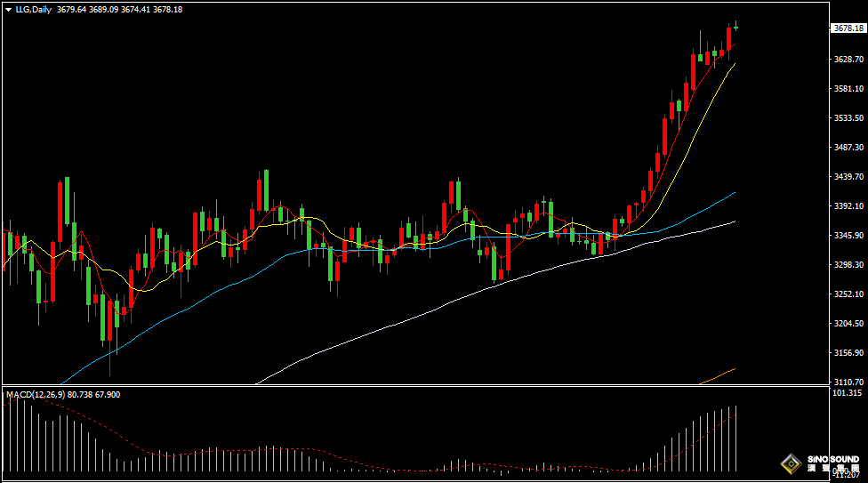The width and height of the screenshot is (868, 483).
Task: Select the MACD(12,26,9) indicator label
Action: tap(36, 394)
